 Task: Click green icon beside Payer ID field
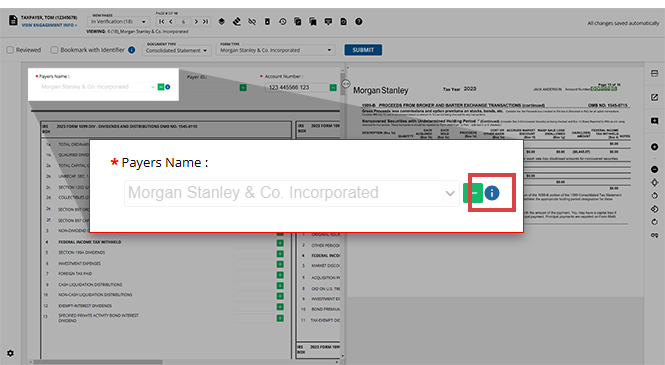click(243, 87)
